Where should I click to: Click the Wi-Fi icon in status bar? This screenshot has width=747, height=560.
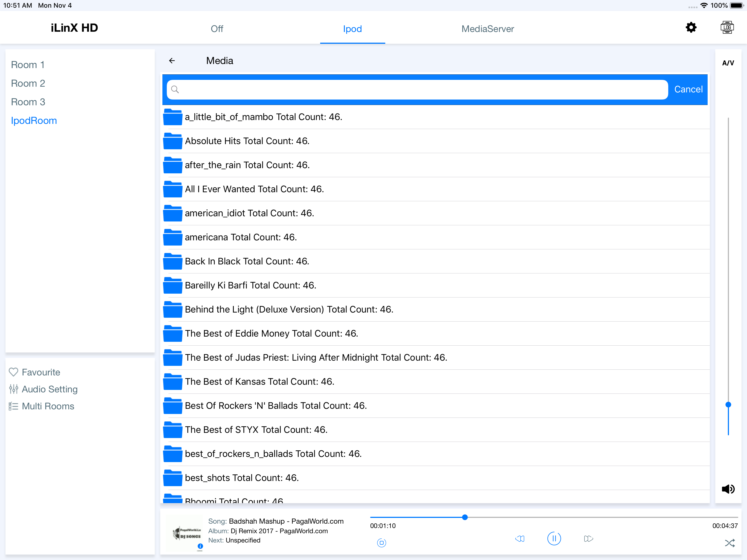point(704,5)
